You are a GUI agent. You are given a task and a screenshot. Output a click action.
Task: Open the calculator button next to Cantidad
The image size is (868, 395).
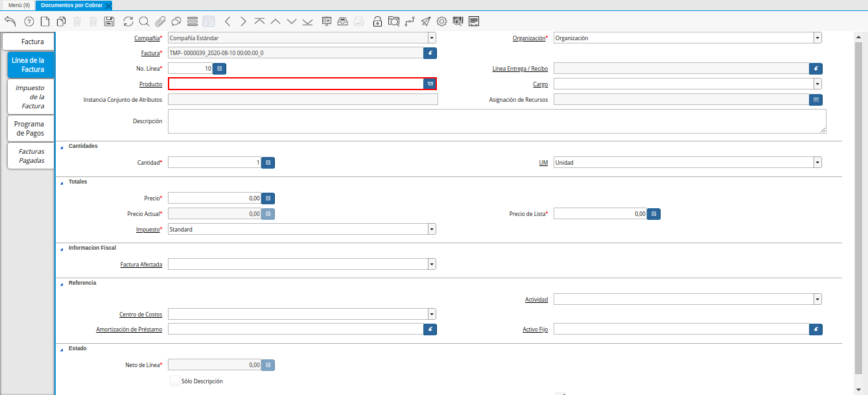point(268,163)
